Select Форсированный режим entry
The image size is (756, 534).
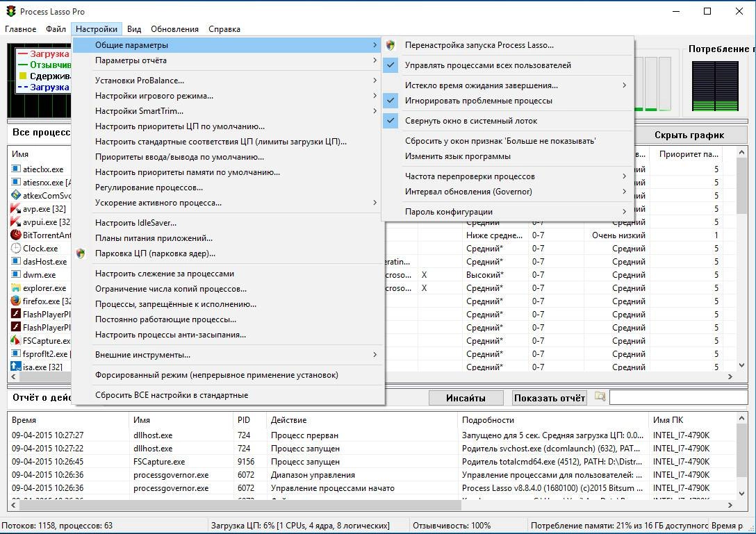tap(228, 375)
